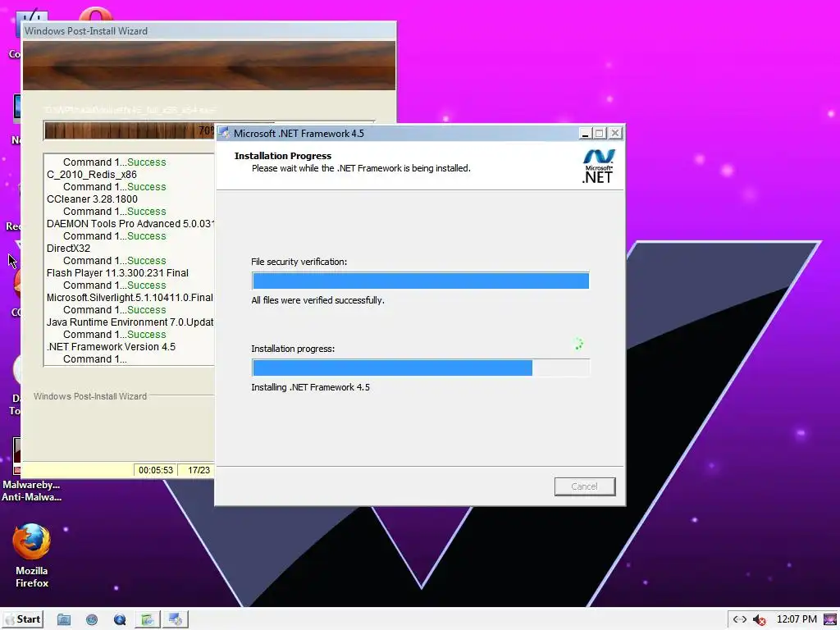
Task: Select the Post-Install Wizard taskbar button
Action: (148, 620)
